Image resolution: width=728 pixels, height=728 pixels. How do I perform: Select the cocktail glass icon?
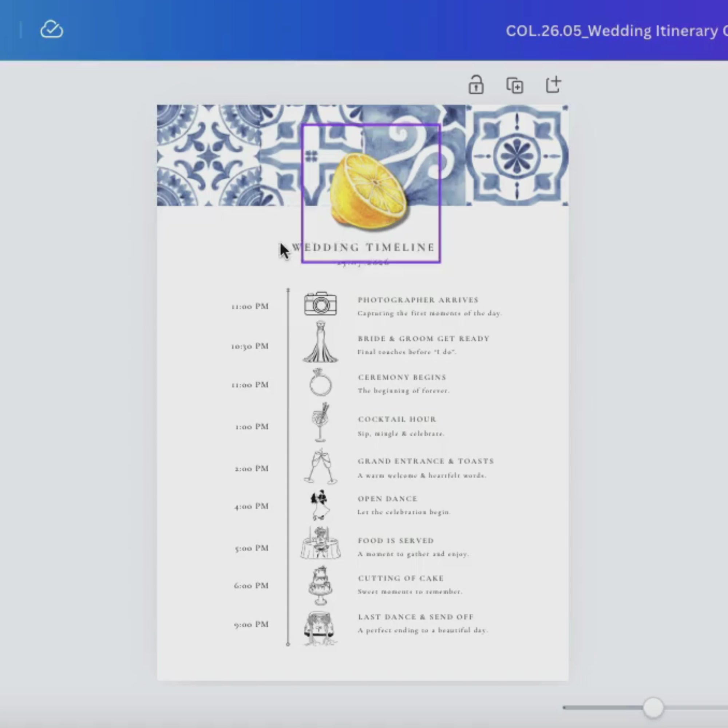point(320,422)
